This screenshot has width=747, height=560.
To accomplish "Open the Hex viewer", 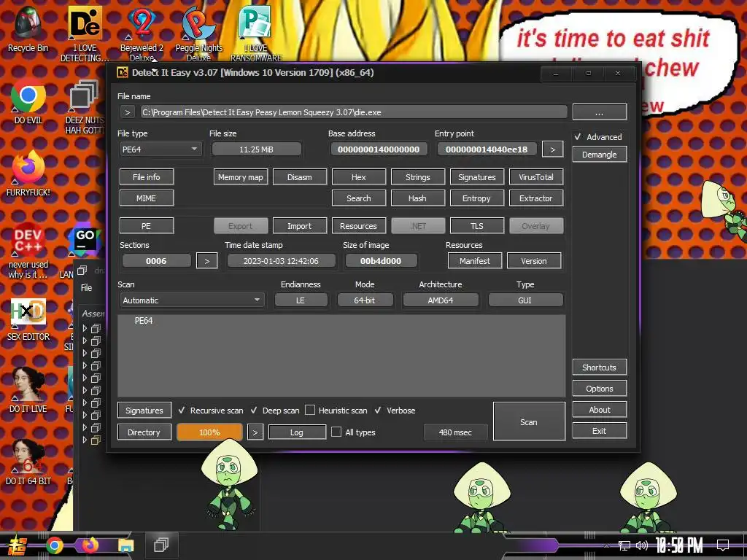I will (359, 176).
